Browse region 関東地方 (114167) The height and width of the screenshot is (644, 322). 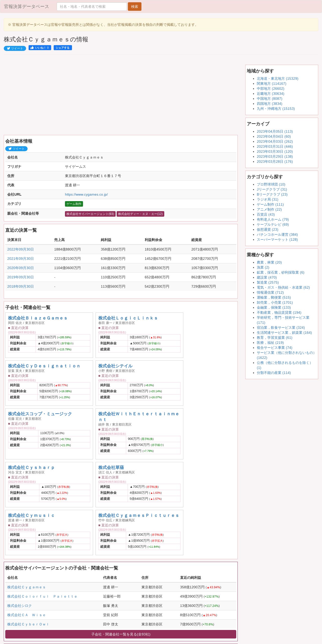click(271, 84)
